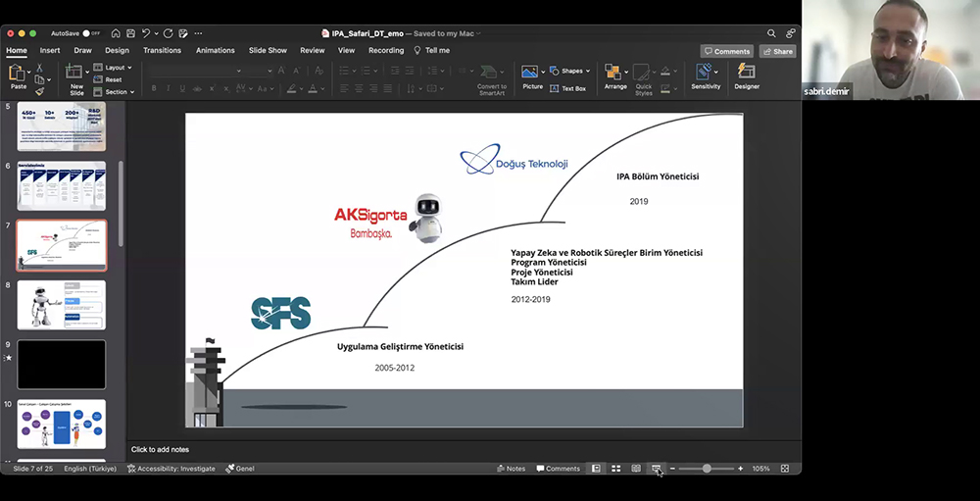Click the Share button

(x=777, y=51)
